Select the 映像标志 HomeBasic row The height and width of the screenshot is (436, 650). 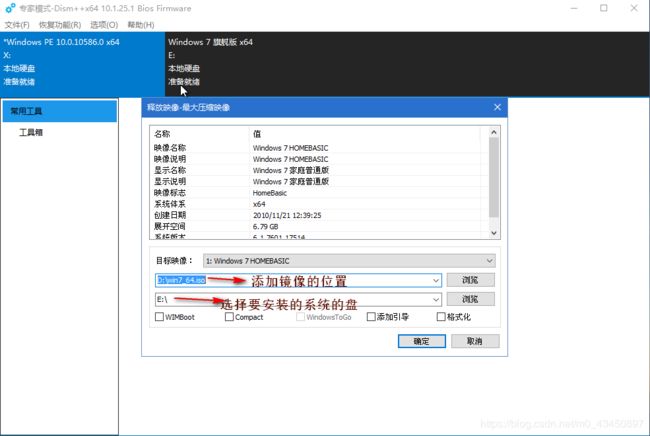point(319,193)
